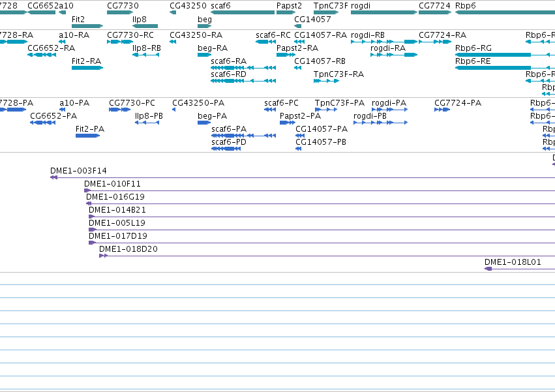The height and width of the screenshot is (392, 555).
Task: Click transcript TpnC73F-RA
Action: [x=326, y=81]
